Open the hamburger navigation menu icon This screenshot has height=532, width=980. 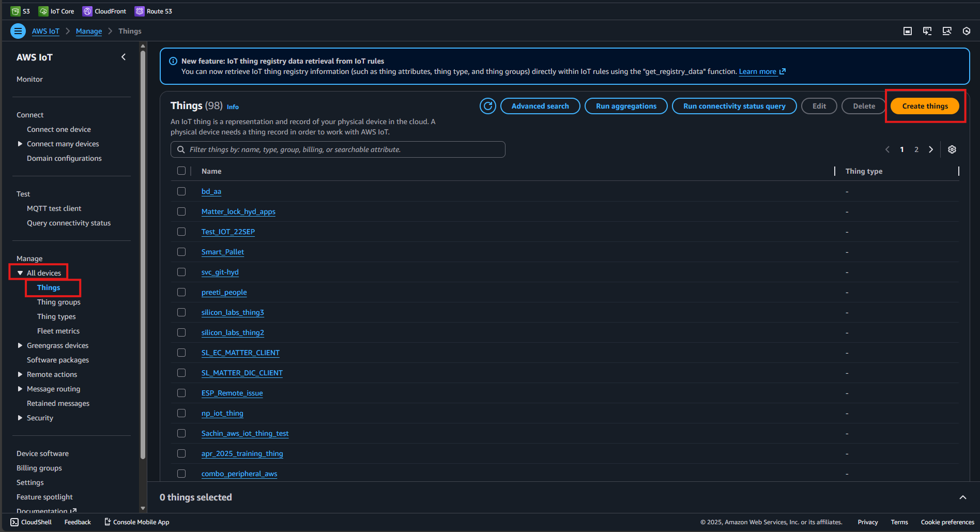click(x=18, y=31)
